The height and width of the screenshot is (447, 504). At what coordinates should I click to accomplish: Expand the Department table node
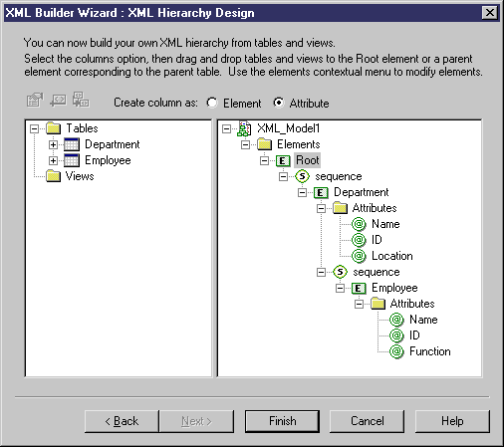point(53,144)
